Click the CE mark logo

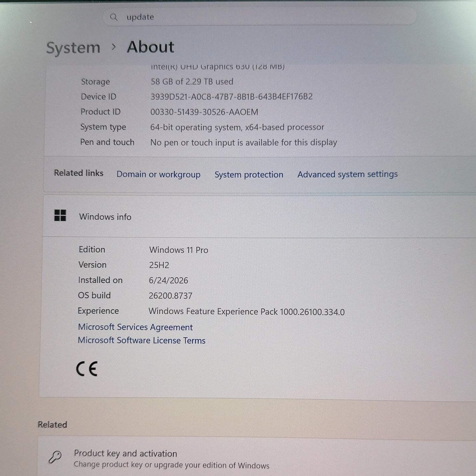[x=87, y=369]
